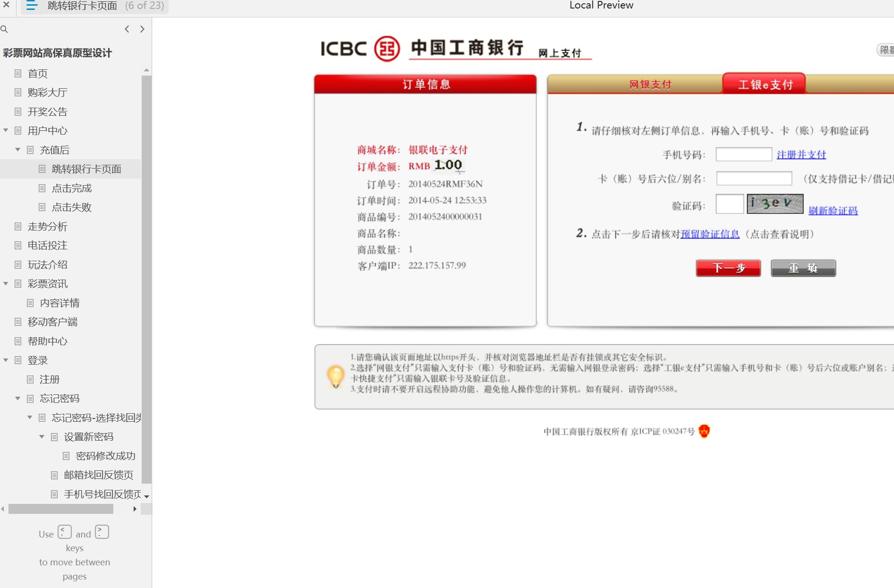
Task: Collapse the 设置新密码 tree node
Action: point(42,436)
